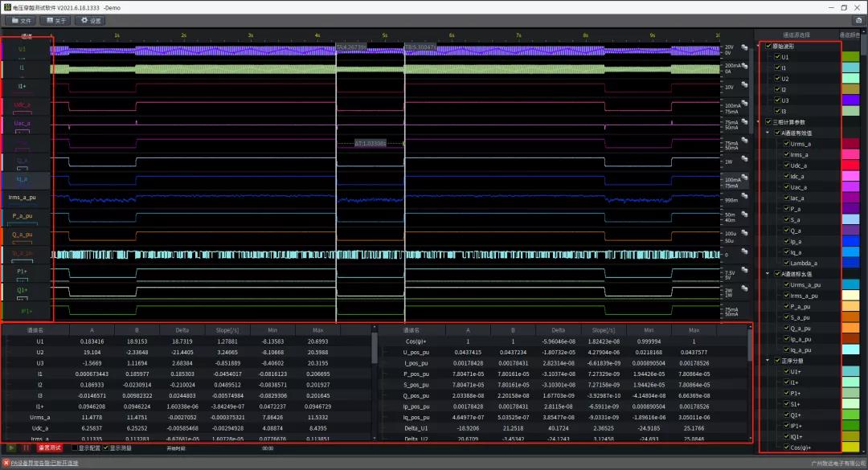Click the green start acquisition play icon
The image size is (868, 470).
tap(11, 448)
